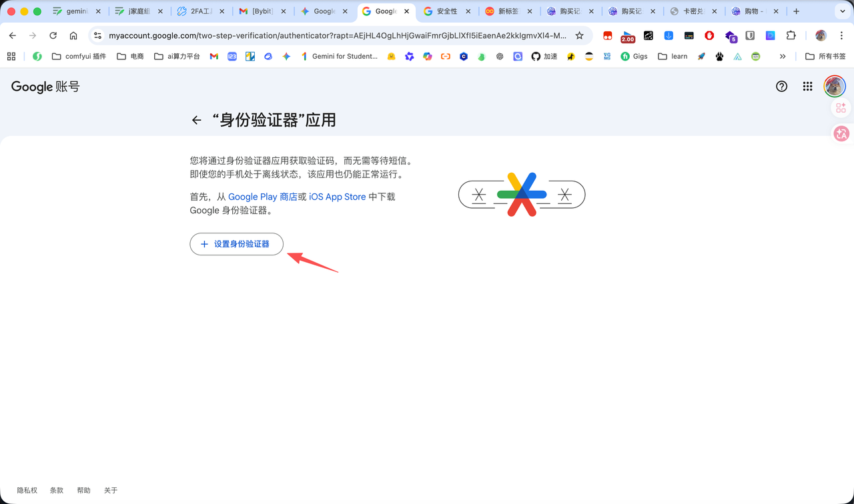Expand the tab search dropdown chevron
The height and width of the screenshot is (504, 854).
[x=842, y=11]
